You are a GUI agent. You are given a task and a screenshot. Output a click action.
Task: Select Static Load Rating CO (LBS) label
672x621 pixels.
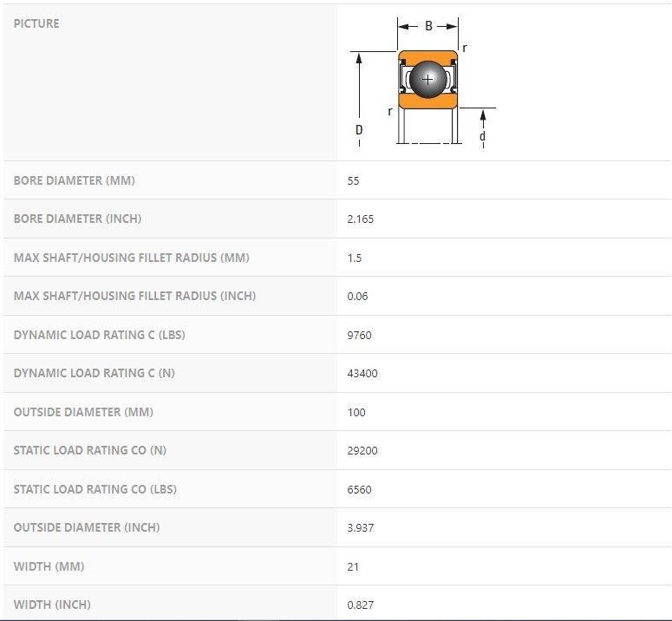point(95,489)
